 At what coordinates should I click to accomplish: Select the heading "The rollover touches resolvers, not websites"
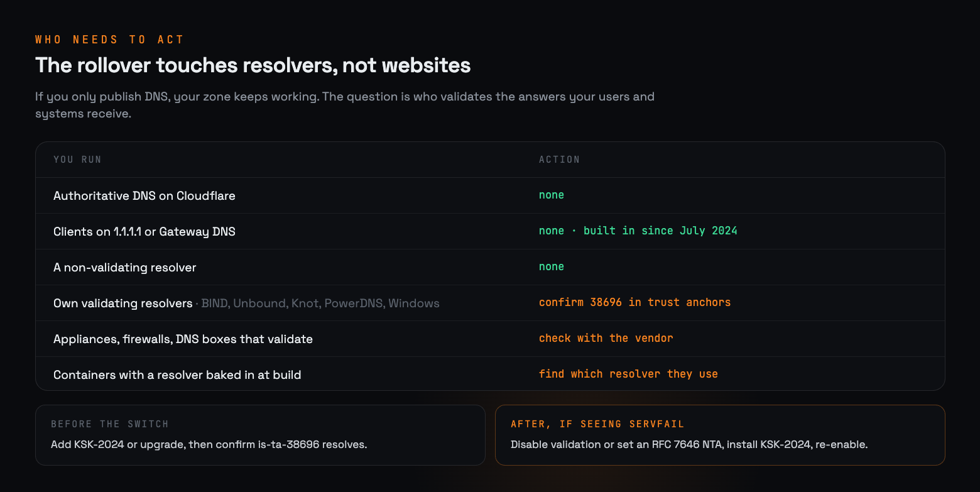coord(253,65)
